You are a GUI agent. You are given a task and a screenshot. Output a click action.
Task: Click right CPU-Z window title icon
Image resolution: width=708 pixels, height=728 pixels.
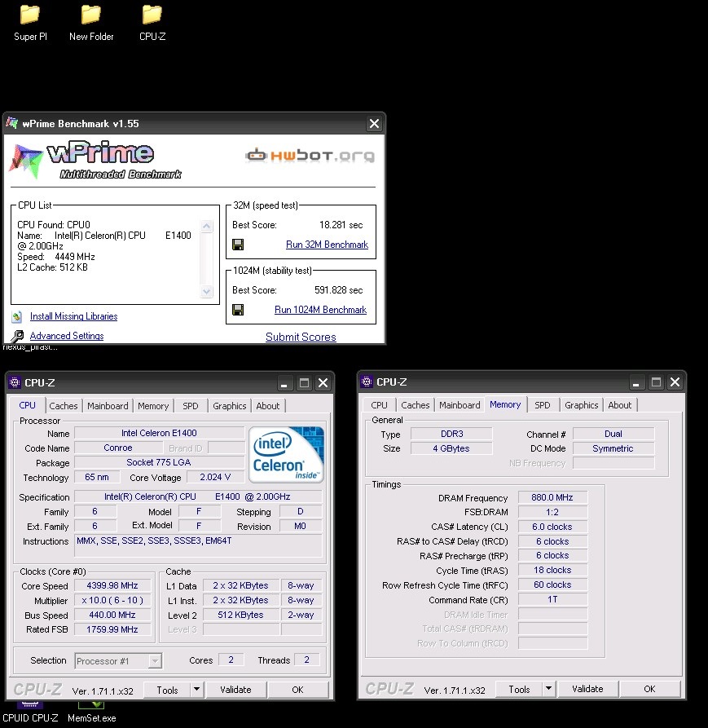coord(367,382)
